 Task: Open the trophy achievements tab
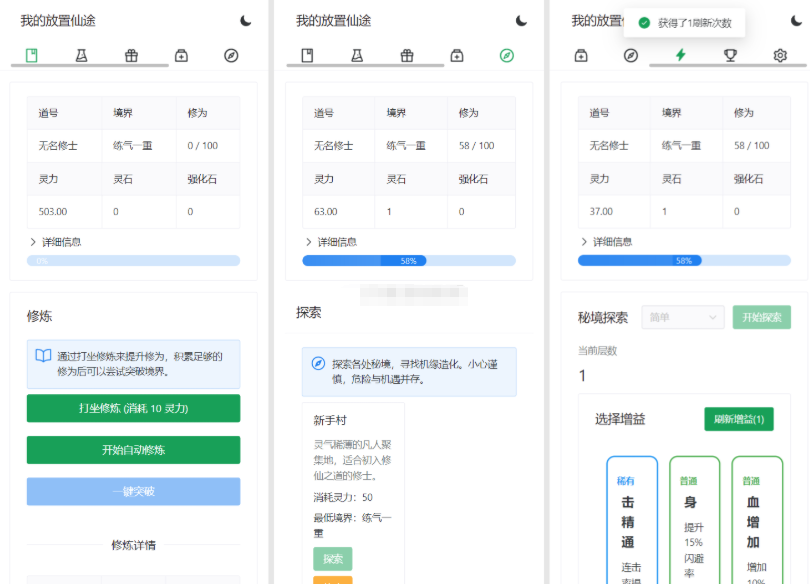[730, 57]
